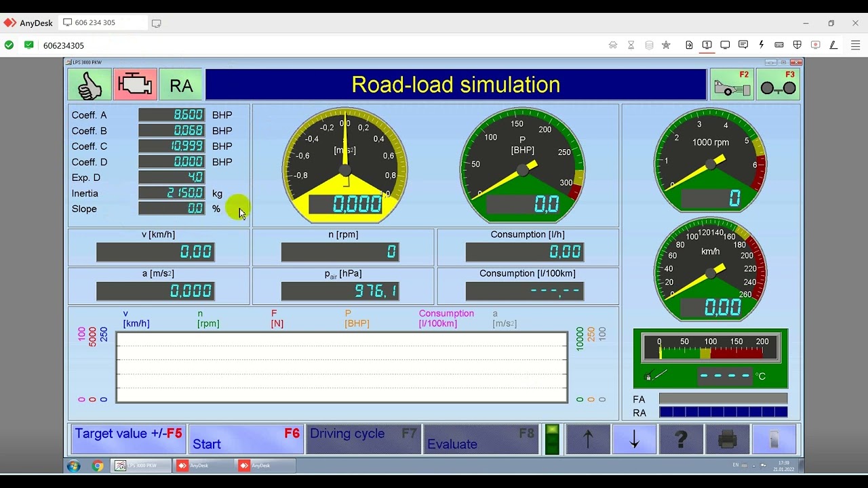
Task: Click the Slope percent value field
Action: click(x=172, y=209)
